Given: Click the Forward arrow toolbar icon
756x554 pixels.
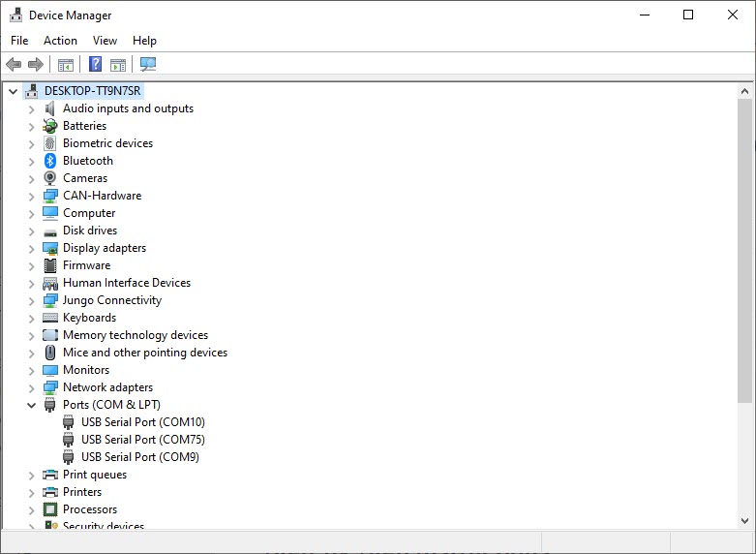Looking at the screenshot, I should tap(36, 64).
